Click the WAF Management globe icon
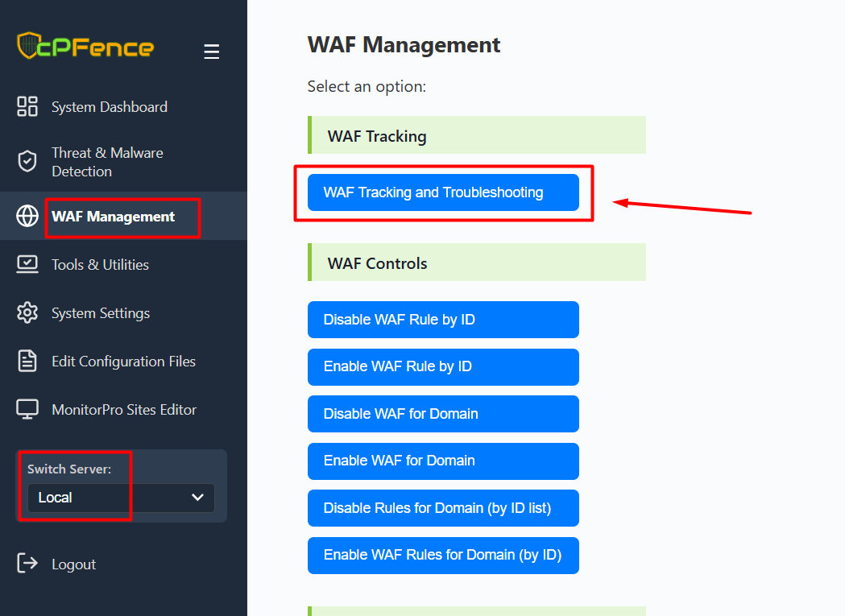 (x=27, y=216)
